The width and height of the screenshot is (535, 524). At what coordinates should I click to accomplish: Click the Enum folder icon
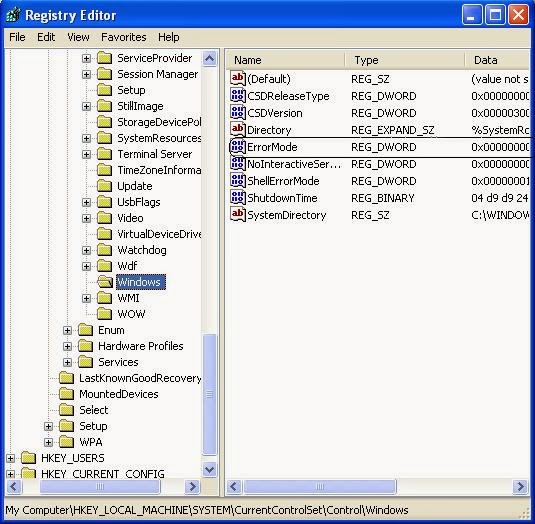pos(85,330)
